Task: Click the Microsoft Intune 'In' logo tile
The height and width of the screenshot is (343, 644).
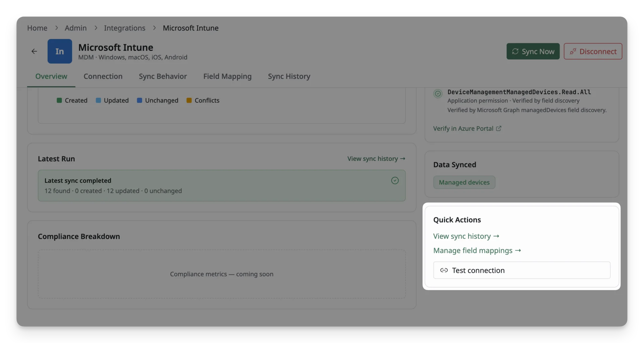Action: (x=60, y=51)
